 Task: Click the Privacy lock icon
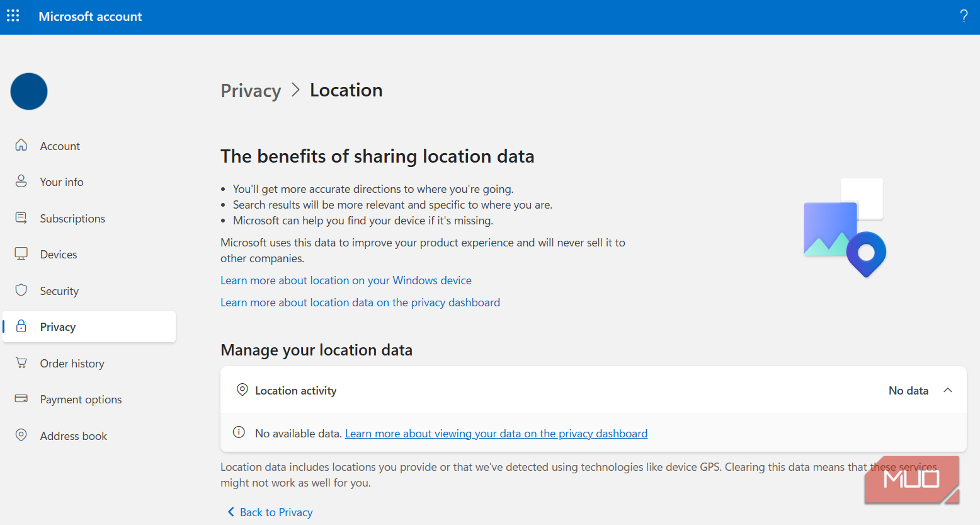pyautogui.click(x=21, y=326)
